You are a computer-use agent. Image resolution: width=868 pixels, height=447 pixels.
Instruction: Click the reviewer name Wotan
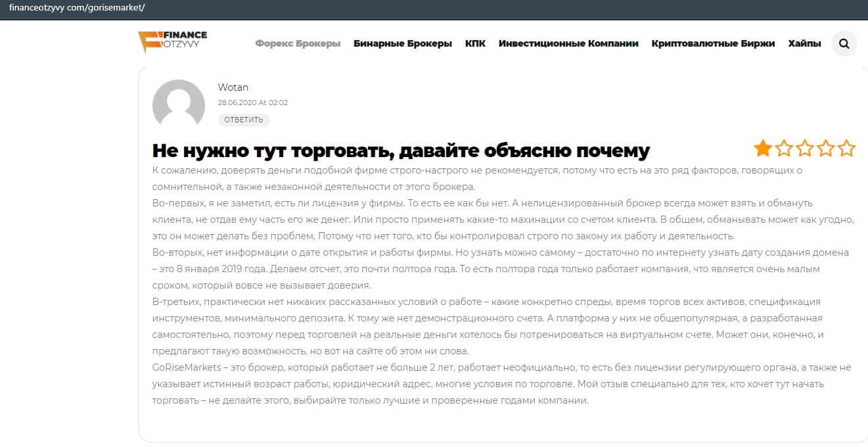pos(233,87)
